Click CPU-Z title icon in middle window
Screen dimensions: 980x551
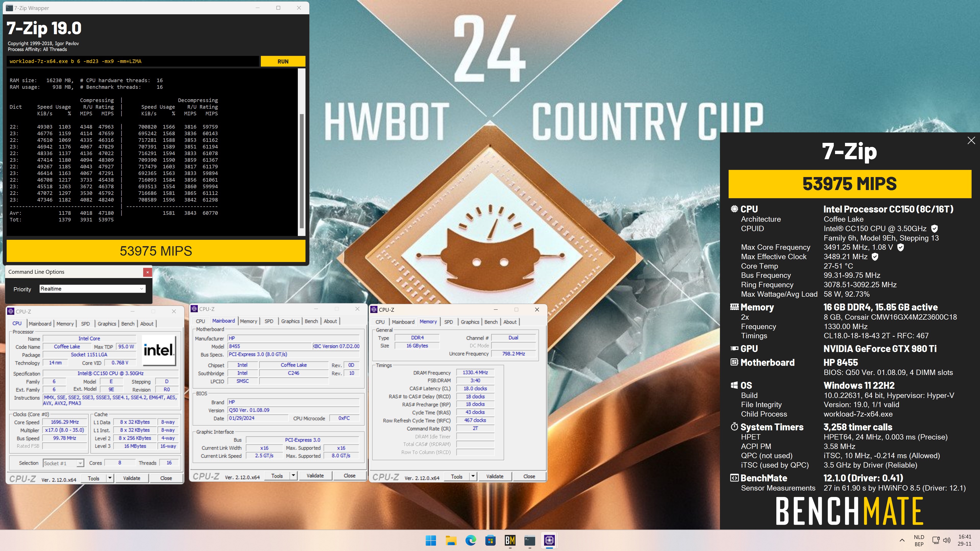(194, 309)
